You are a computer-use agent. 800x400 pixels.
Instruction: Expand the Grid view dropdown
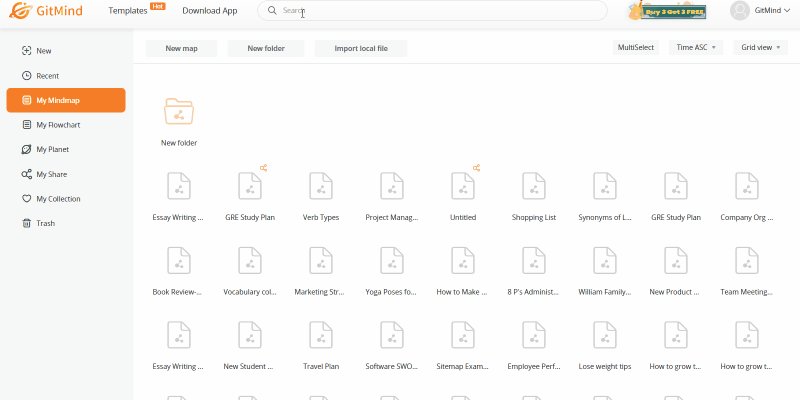point(760,48)
